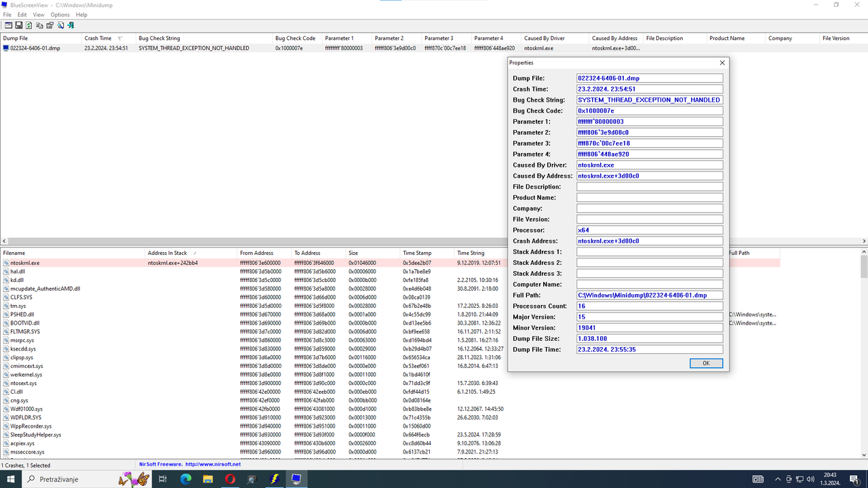
Task: Sort by Crash Time column header
Action: 108,38
